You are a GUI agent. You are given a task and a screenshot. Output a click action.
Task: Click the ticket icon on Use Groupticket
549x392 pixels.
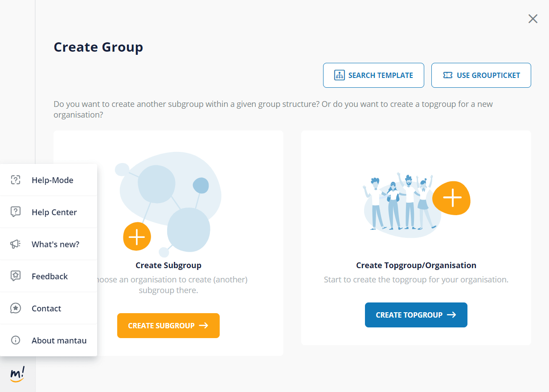point(448,75)
